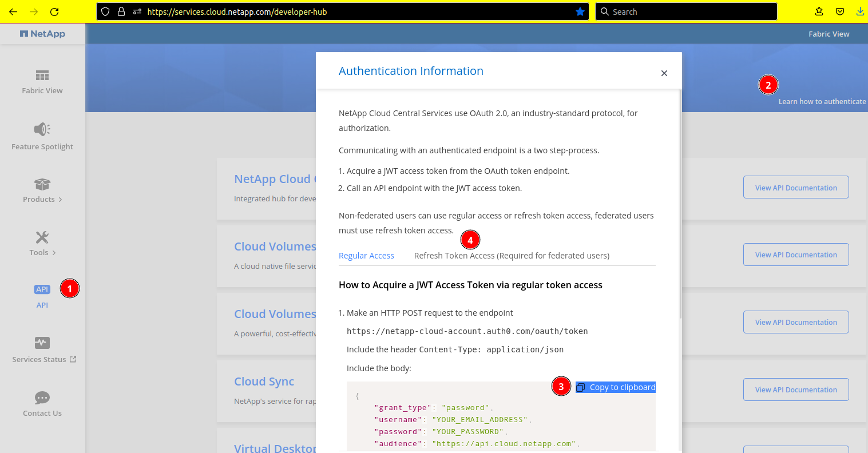View API Documentation for NetApp Cloud
This screenshot has height=453, width=868.
(796, 188)
